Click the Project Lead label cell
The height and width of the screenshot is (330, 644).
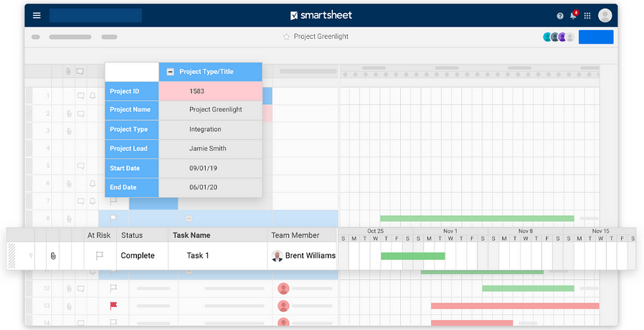point(132,148)
